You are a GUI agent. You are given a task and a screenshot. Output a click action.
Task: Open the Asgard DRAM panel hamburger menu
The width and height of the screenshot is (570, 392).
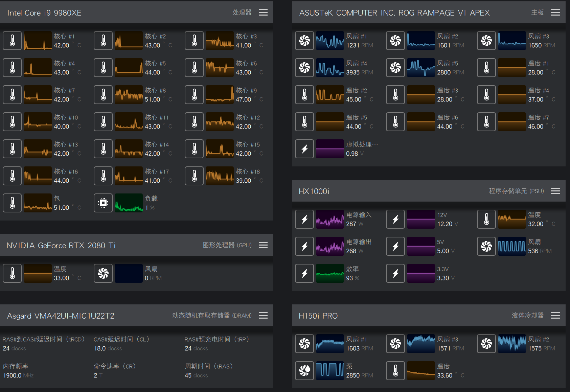point(263,316)
